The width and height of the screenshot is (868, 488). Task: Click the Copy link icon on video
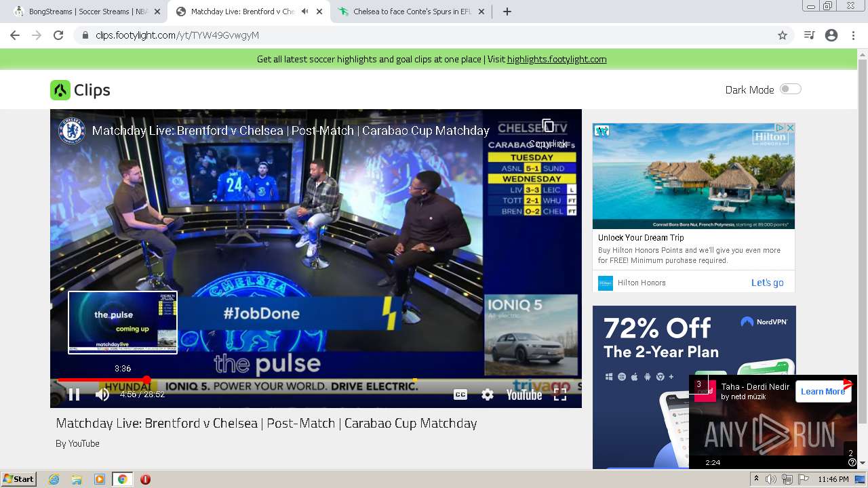click(x=548, y=126)
